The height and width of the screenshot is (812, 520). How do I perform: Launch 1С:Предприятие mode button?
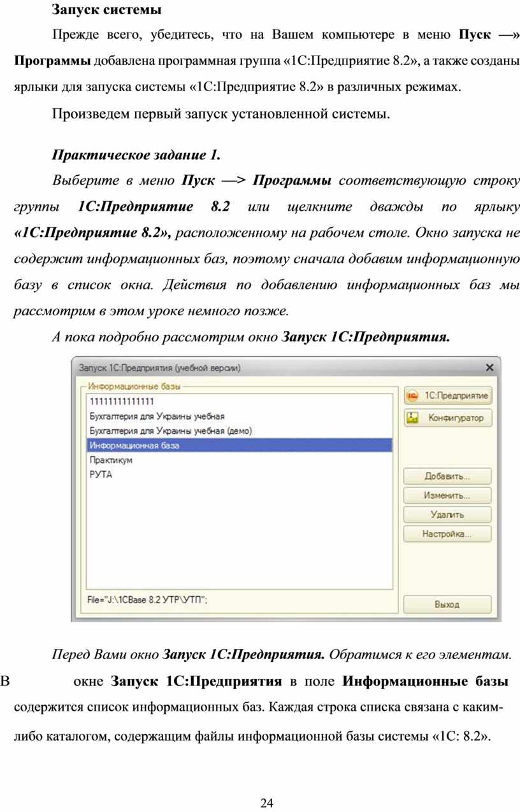coord(448,395)
